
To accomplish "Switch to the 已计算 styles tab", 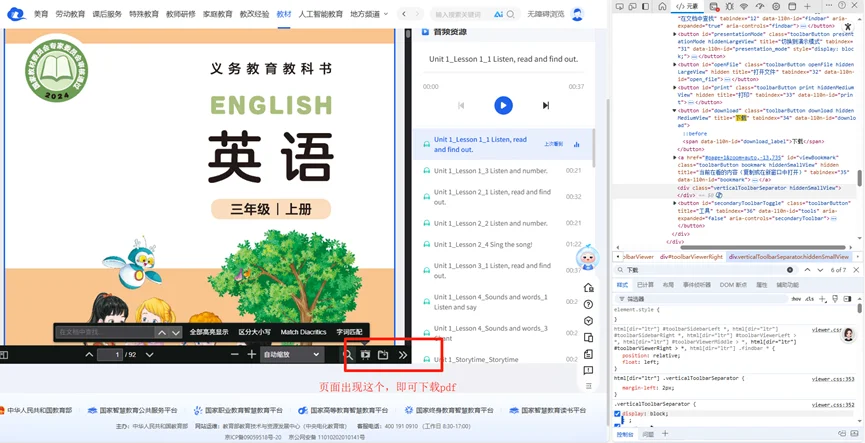I will click(x=645, y=285).
